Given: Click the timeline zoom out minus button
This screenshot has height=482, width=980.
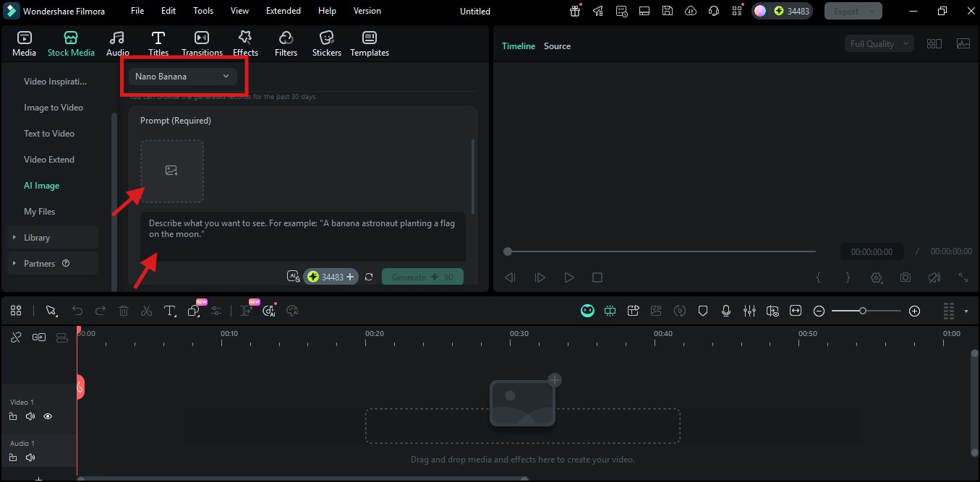Looking at the screenshot, I should click(819, 311).
